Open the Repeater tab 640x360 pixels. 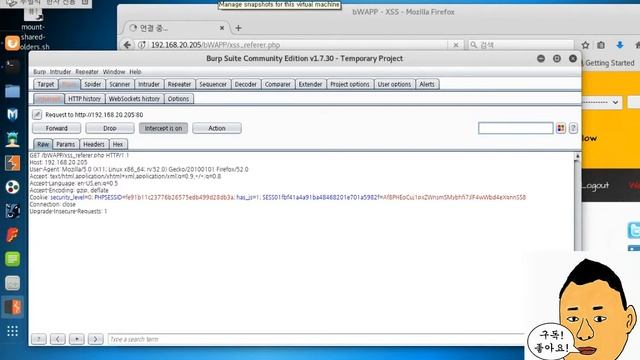pyautogui.click(x=179, y=84)
